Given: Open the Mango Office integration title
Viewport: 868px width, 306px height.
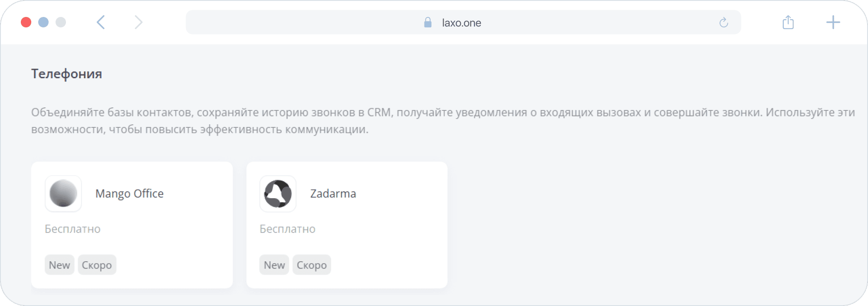Looking at the screenshot, I should [x=129, y=193].
